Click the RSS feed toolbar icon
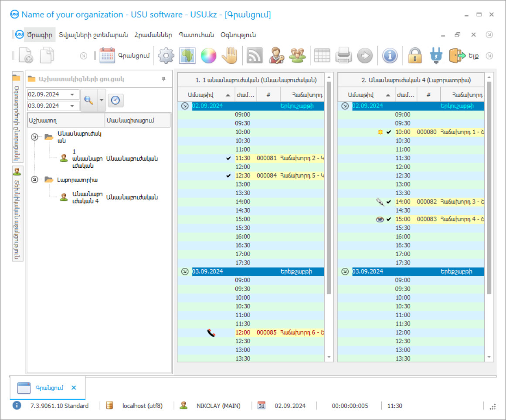Screen dimensions: 506x420 pyautogui.click(x=255, y=56)
